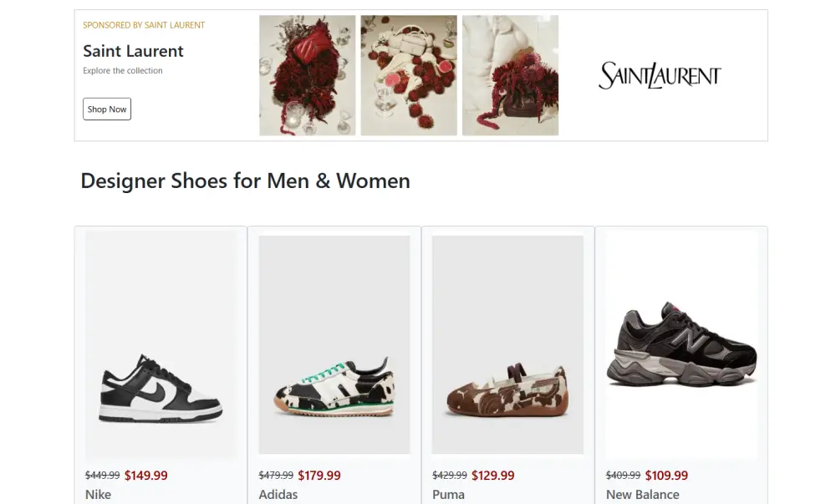Click the Sponsored by Saint Laurent label
The image size is (836, 504).
click(x=144, y=25)
